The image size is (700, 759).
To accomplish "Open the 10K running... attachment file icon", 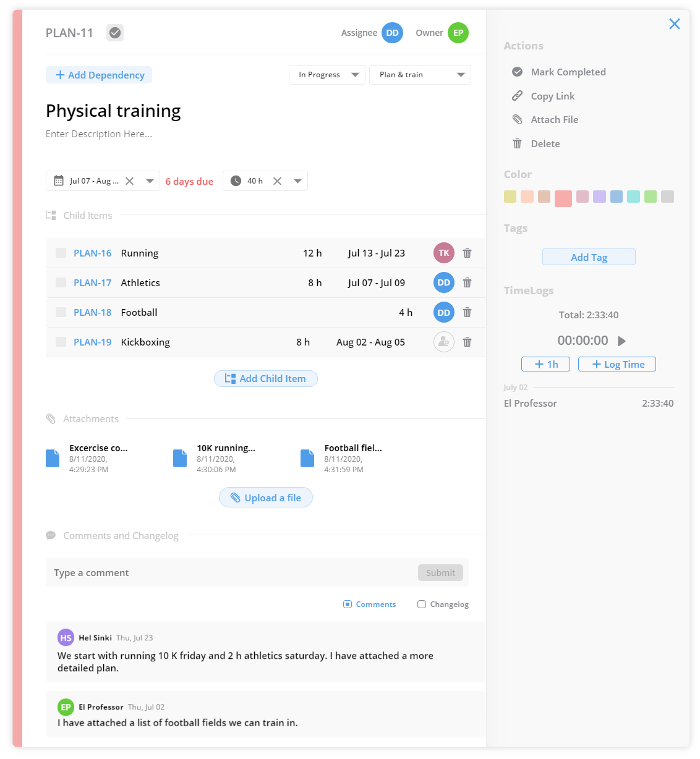I will tap(180, 458).
